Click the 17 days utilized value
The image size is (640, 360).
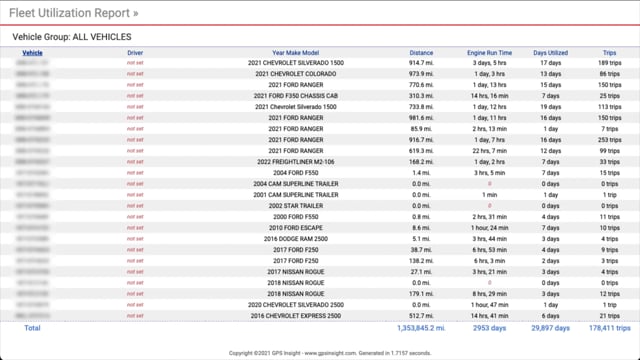pos(550,63)
